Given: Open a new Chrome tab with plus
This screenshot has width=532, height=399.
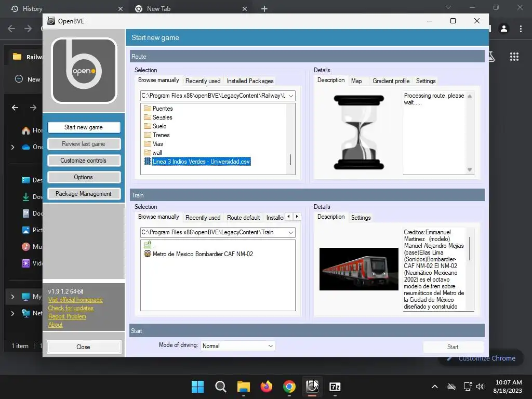Looking at the screenshot, I should pos(264,9).
